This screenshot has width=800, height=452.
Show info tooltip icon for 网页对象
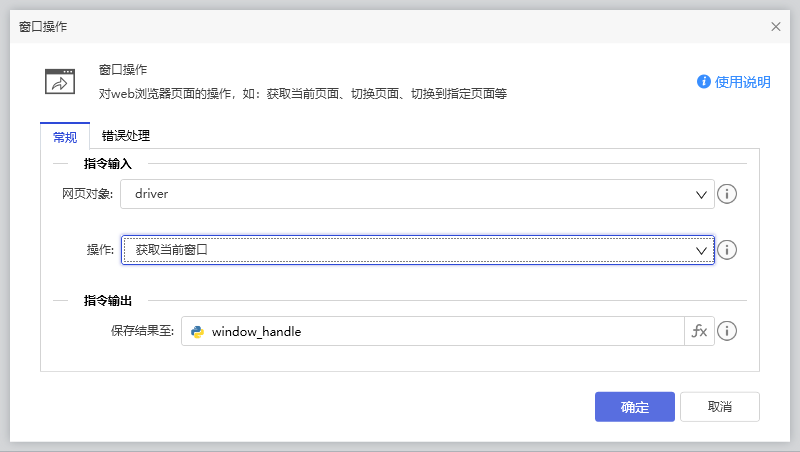728,194
